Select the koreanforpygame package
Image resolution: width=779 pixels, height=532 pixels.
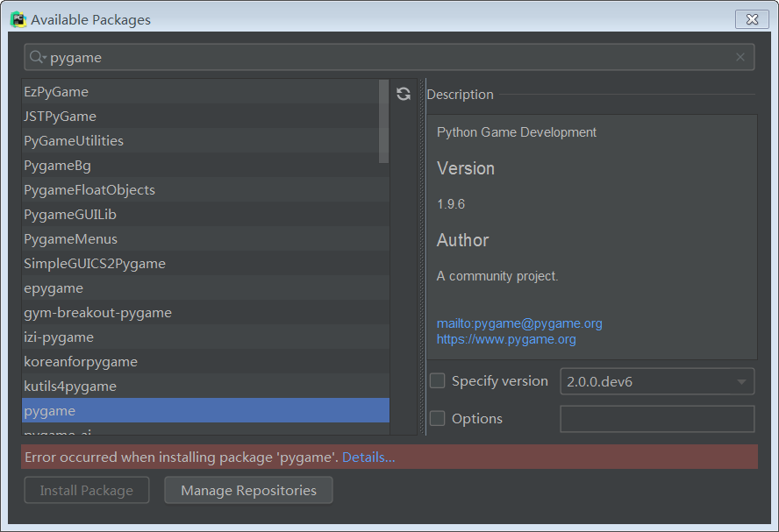[205, 362]
